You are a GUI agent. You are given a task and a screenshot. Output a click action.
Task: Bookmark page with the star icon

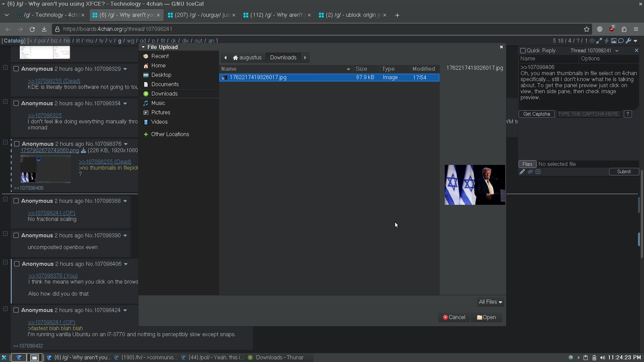coord(587,29)
